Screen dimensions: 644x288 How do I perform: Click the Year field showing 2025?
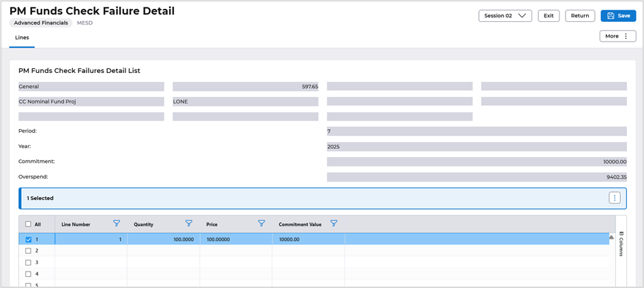[x=477, y=147]
